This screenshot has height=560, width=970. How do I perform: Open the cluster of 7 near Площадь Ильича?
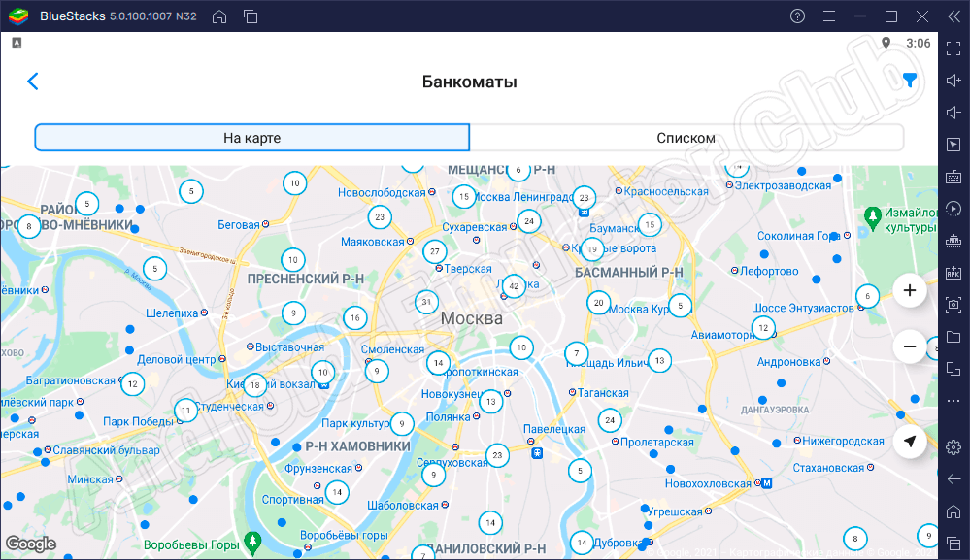pos(577,353)
